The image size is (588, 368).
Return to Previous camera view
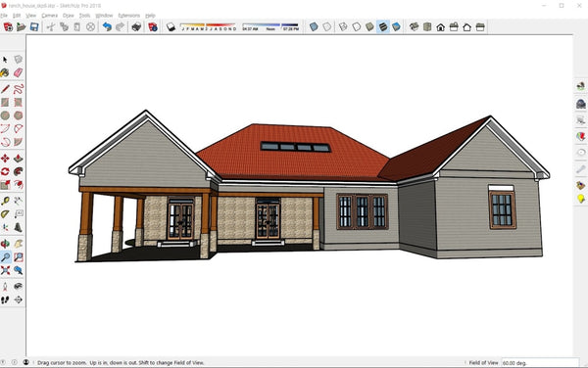18,270
